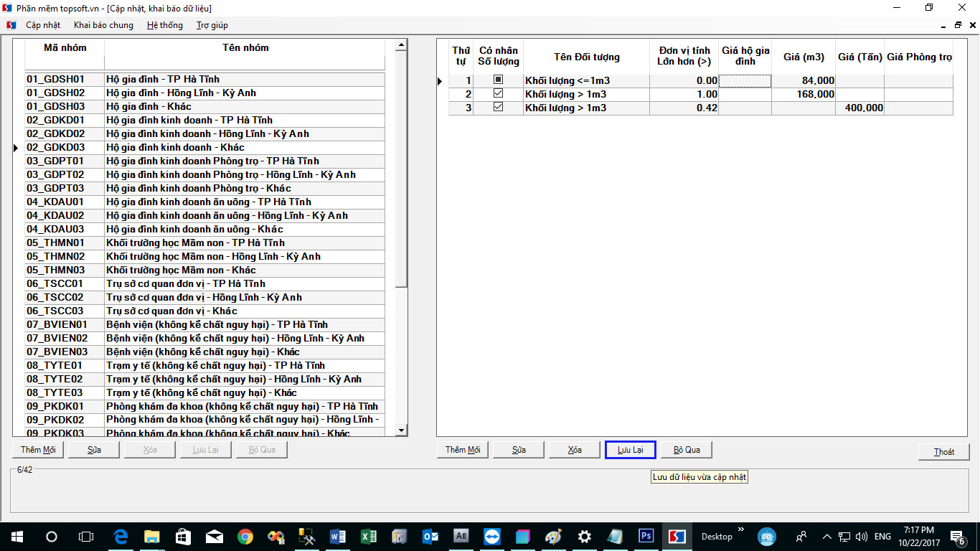Select row 03_GDPT01 in group list

pos(204,161)
